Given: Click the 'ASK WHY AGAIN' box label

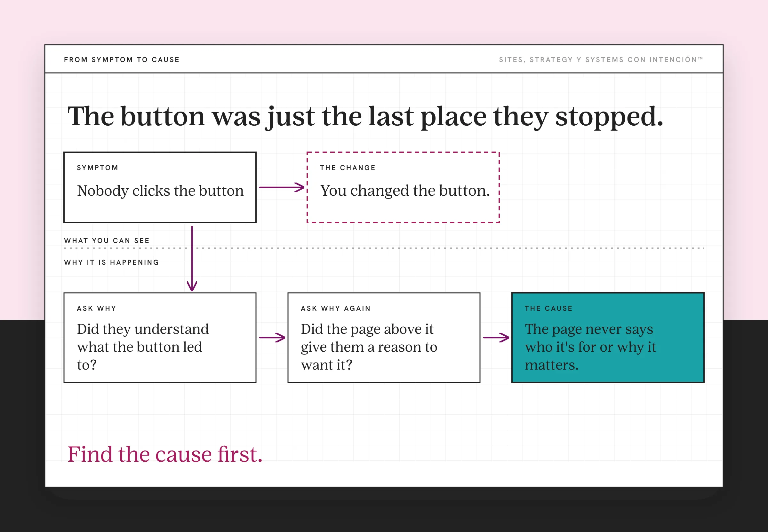Looking at the screenshot, I should click(336, 308).
